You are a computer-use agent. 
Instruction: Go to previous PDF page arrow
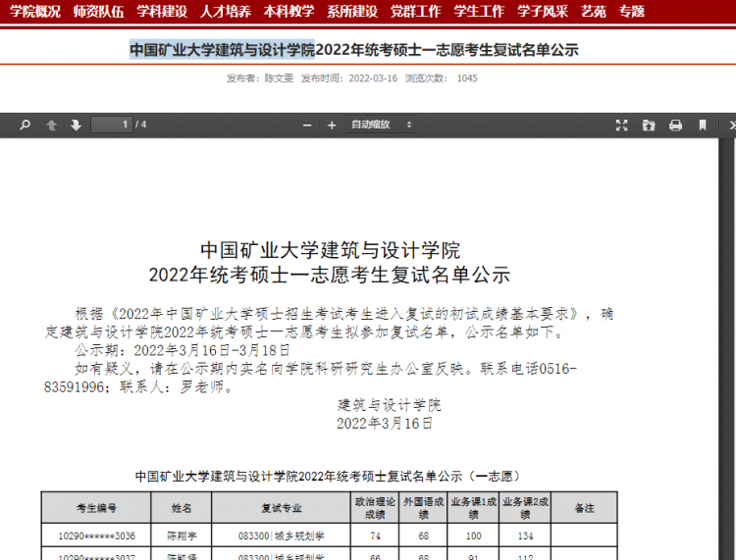pyautogui.click(x=52, y=125)
